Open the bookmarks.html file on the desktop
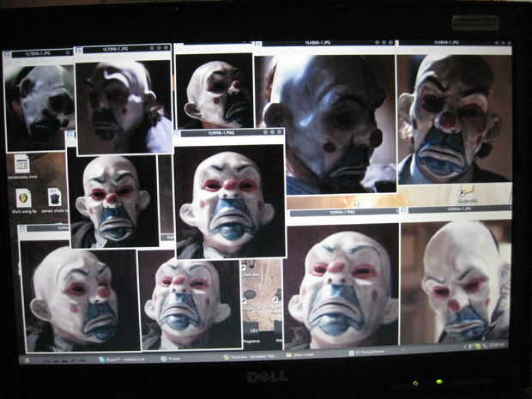The width and height of the screenshot is (532, 399). click(x=22, y=165)
